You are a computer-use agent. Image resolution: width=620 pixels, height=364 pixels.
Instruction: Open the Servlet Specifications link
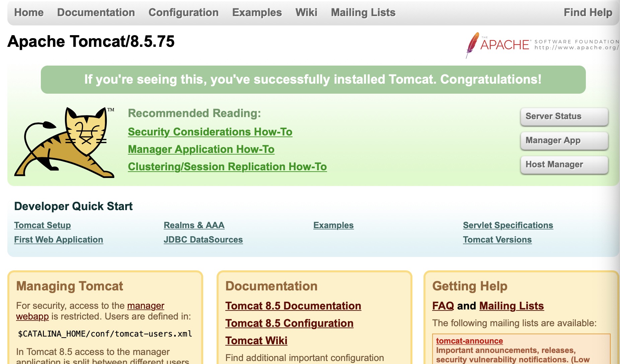point(508,225)
